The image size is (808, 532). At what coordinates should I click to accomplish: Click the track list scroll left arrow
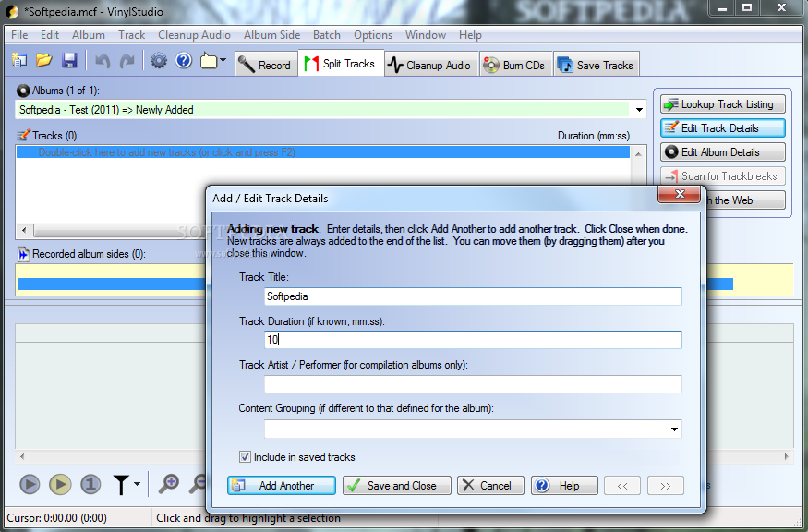[24, 230]
